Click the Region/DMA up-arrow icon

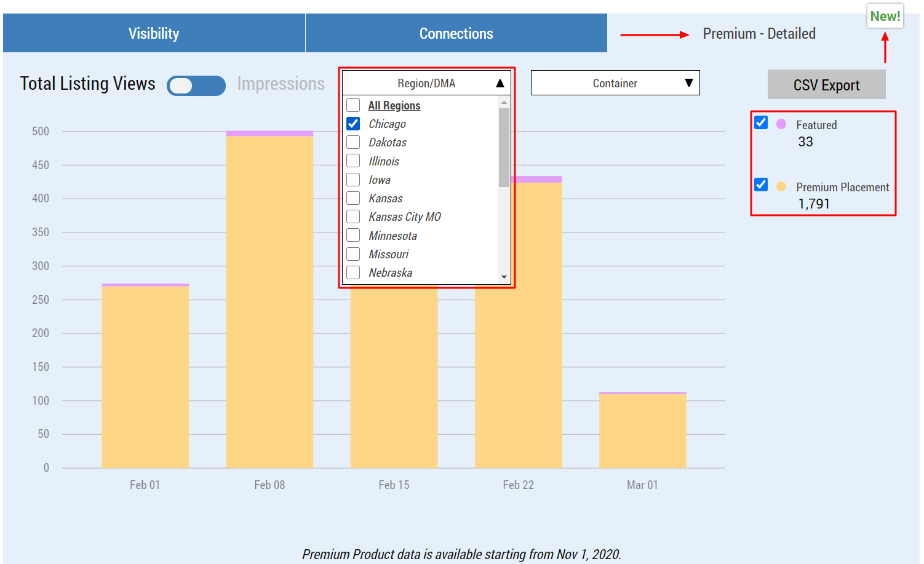[x=500, y=83]
